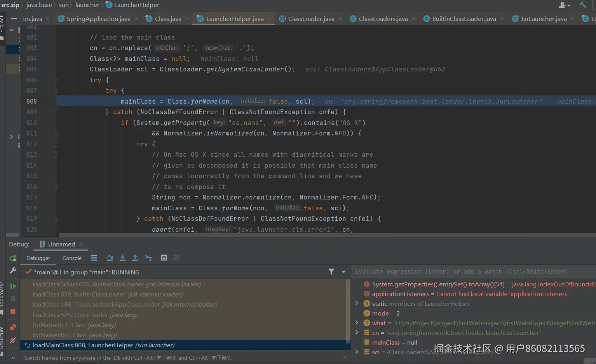This screenshot has width=596, height=364.
Task: Switch to the Debugger tab
Action: tap(38, 258)
